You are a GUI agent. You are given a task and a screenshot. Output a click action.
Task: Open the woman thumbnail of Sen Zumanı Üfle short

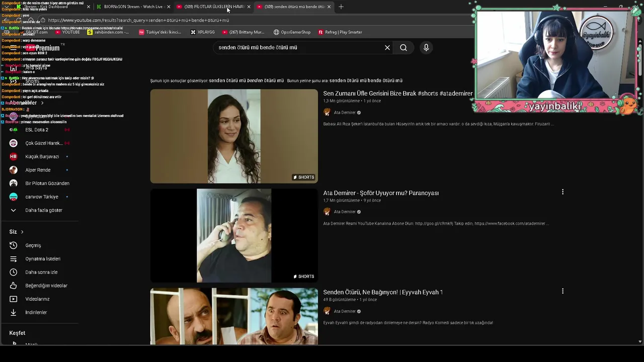234,136
